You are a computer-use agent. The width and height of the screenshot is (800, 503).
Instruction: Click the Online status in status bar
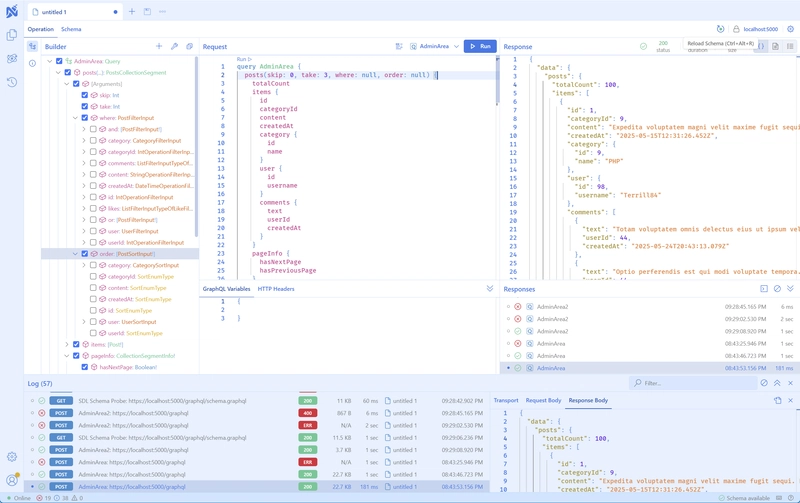(19, 498)
